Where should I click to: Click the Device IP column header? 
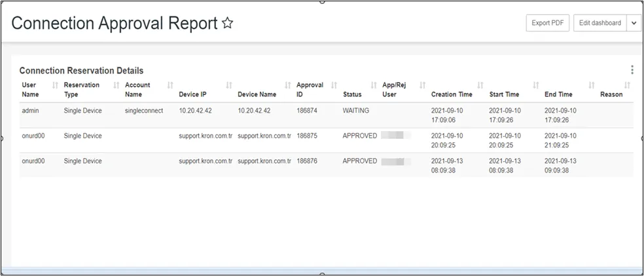coord(192,94)
